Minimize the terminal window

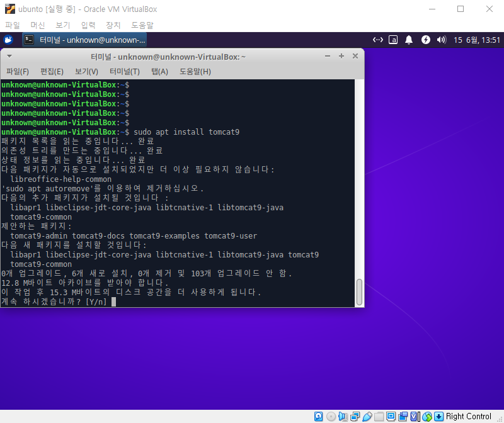tap(328, 56)
